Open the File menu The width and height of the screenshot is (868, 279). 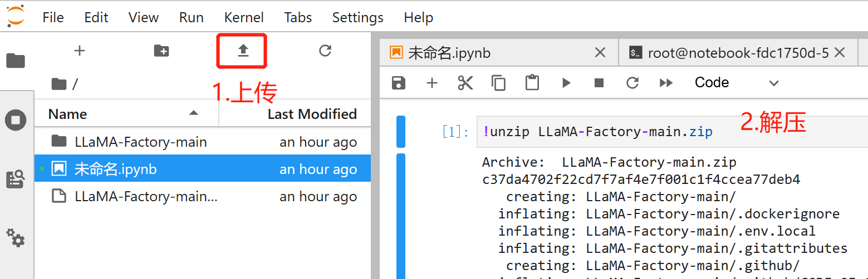click(53, 18)
